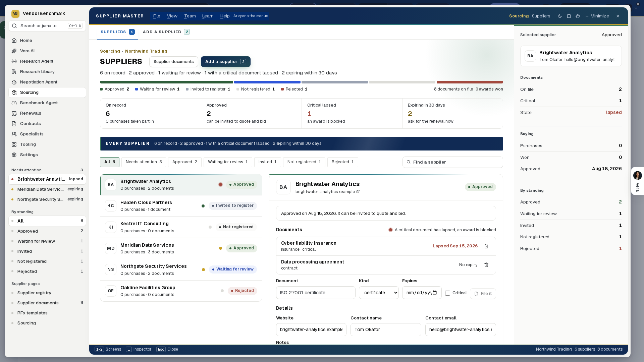Click the hand icon in the title bar

pyautogui.click(x=578, y=16)
